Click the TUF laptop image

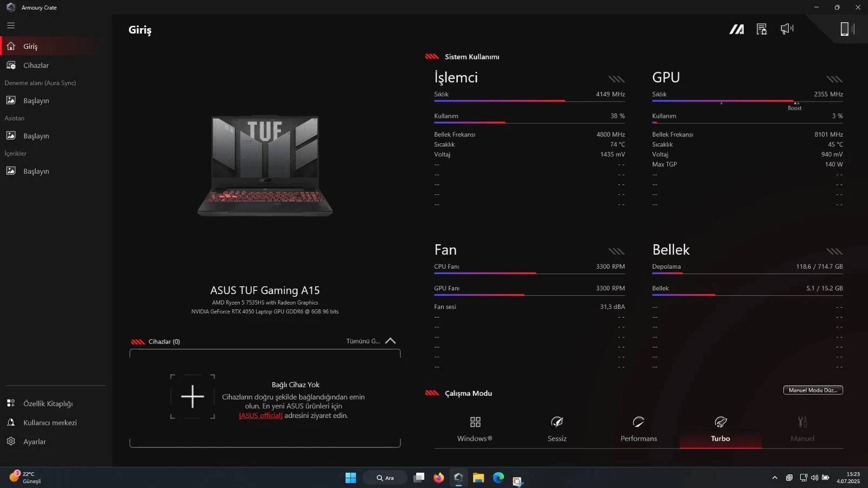coord(265,166)
